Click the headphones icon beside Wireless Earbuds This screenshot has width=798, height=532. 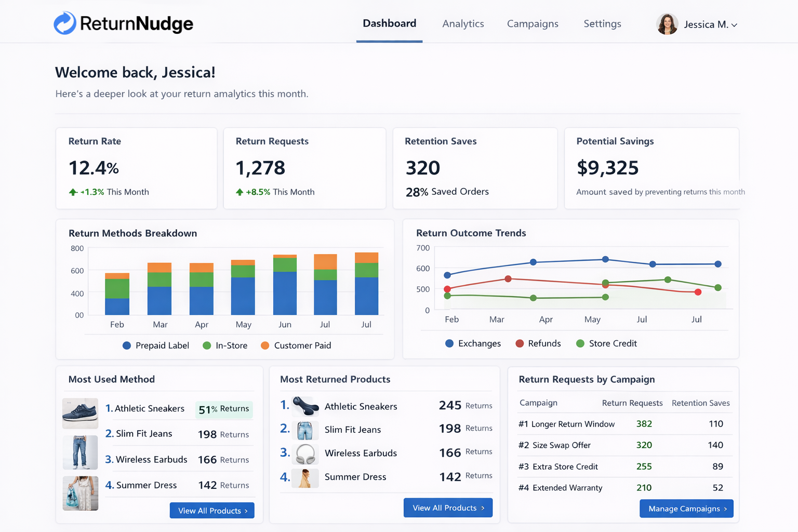[307, 454]
